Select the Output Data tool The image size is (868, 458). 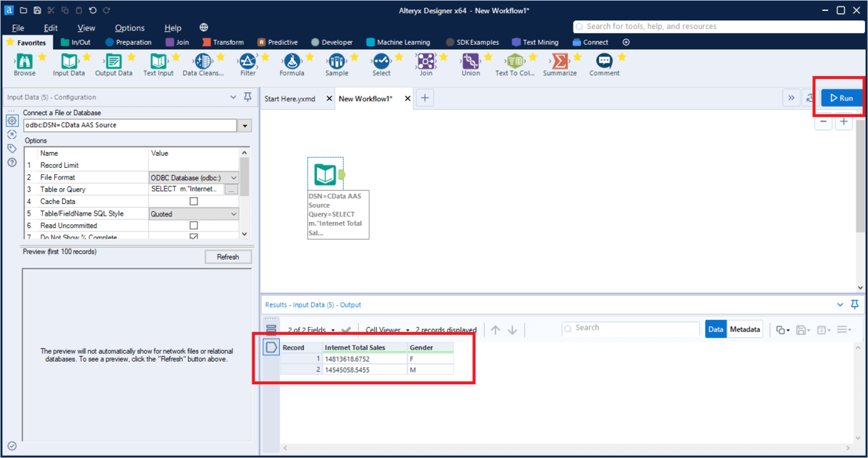click(x=114, y=62)
